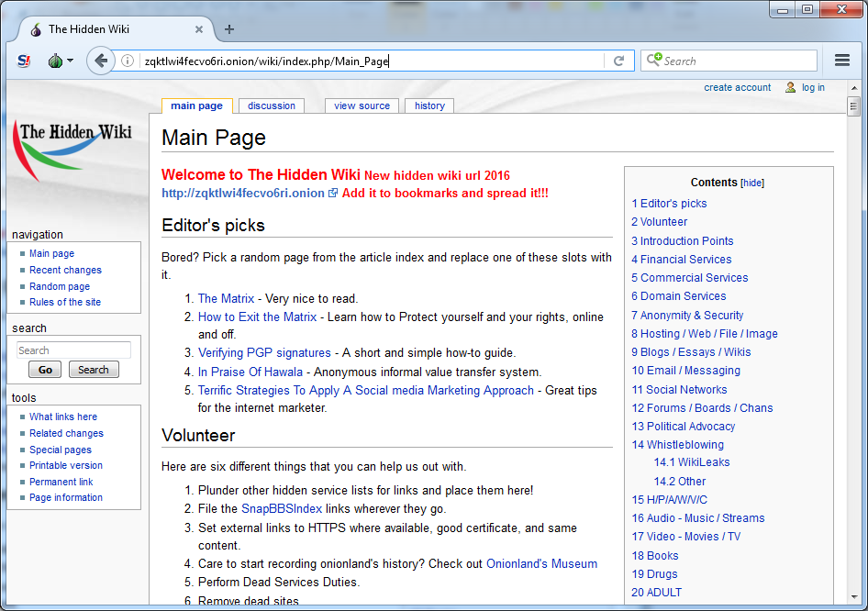Click the log in user icon

791,87
